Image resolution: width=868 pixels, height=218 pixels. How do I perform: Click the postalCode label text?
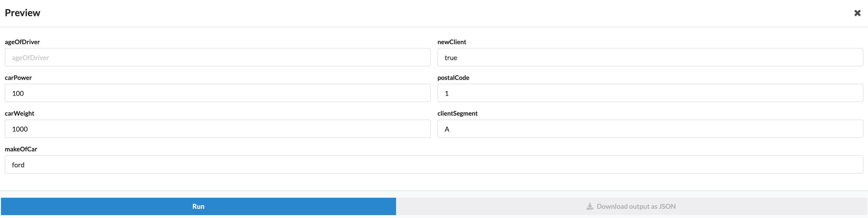453,78
